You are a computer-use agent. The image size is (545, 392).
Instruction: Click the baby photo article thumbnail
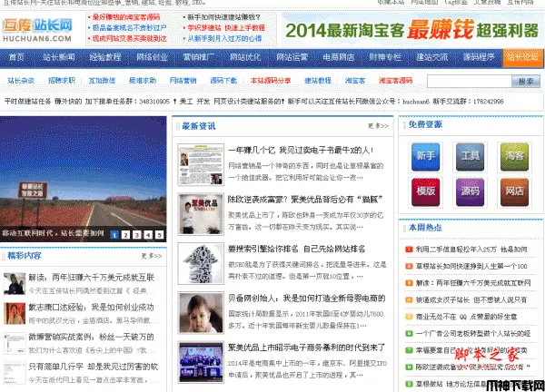point(201,313)
